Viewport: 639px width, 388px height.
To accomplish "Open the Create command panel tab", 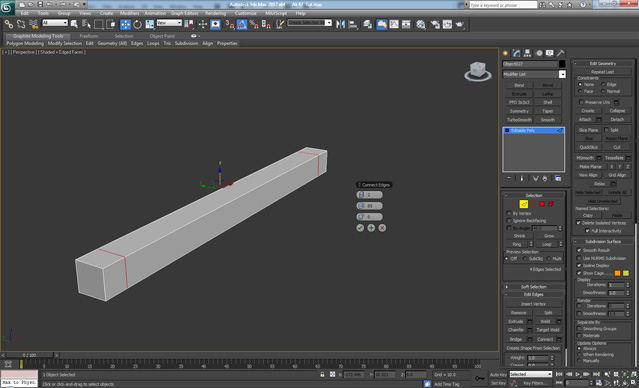I will [x=506, y=53].
